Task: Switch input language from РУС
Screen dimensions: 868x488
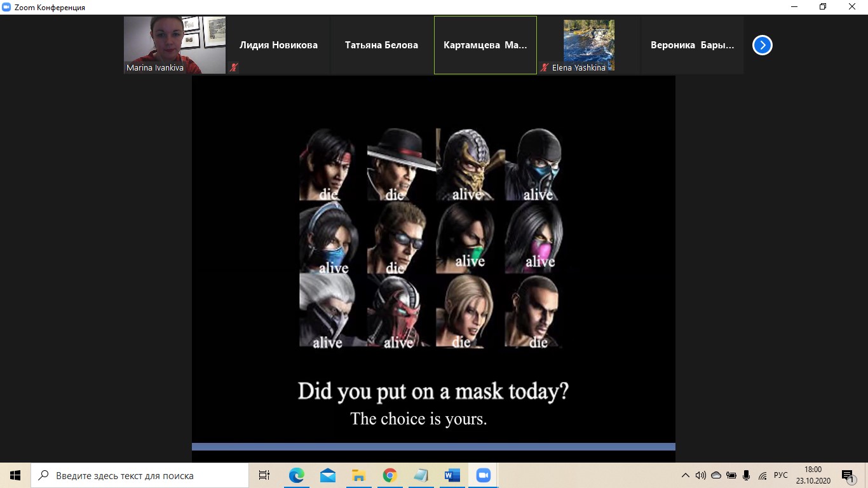Action: (781, 475)
